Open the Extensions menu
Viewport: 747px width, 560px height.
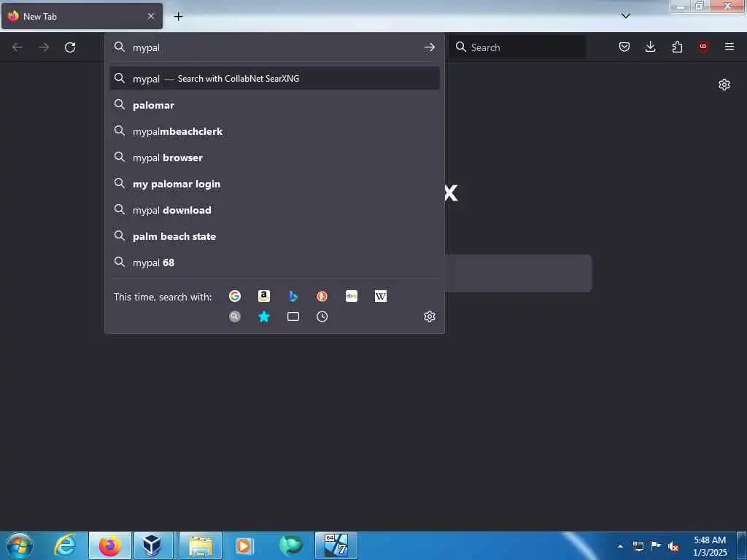coord(677,47)
